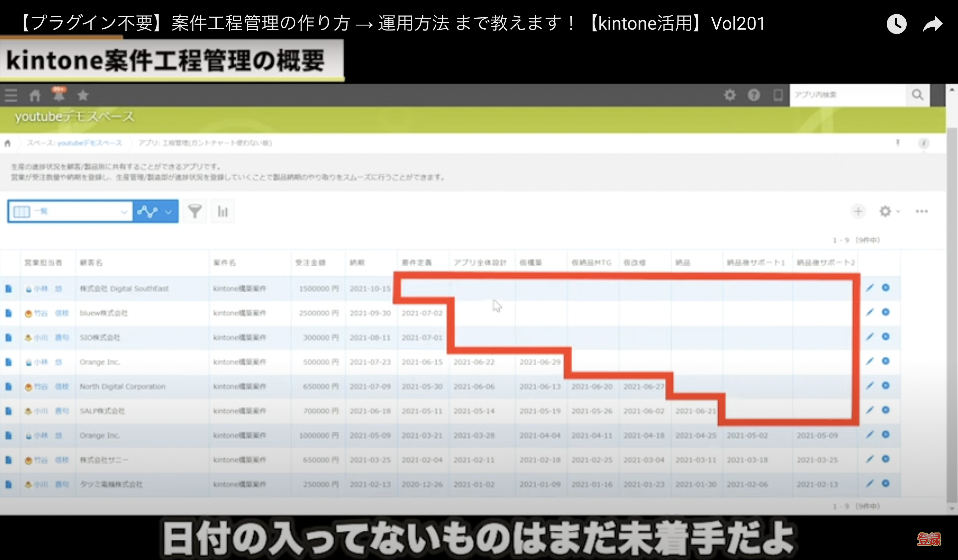Go to the kintone home icon
958x560 pixels.
click(35, 95)
